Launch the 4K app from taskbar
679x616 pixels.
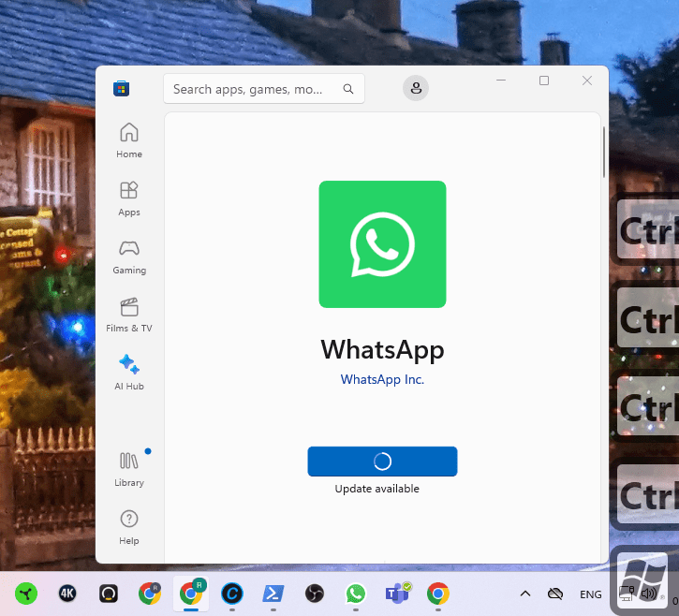coord(67,594)
